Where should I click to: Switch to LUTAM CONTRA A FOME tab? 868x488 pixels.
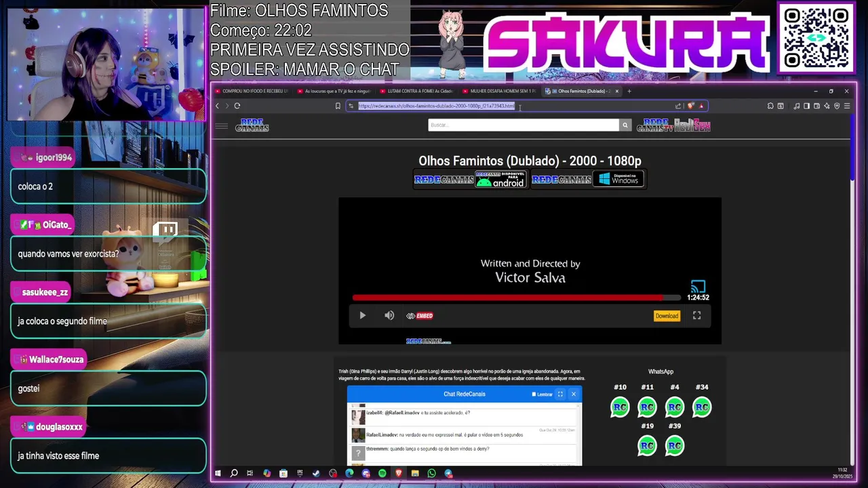pyautogui.click(x=417, y=91)
